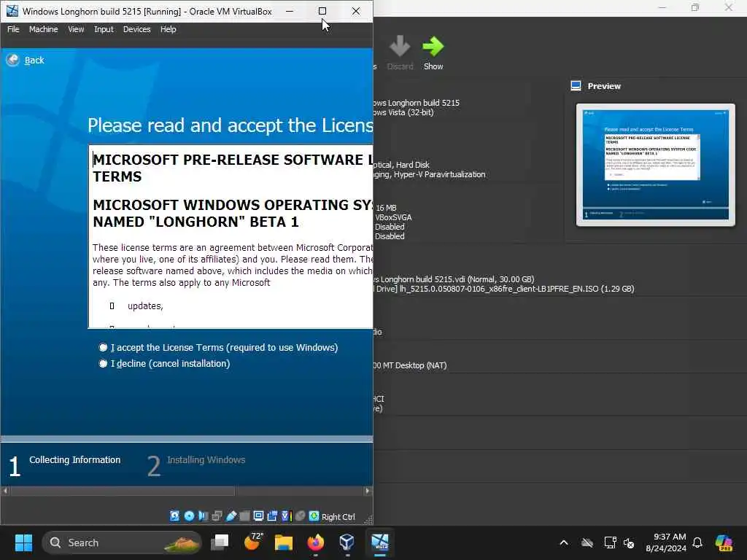Screen dimensions: 747x560
Task: Open the weather widget showing 72°
Action: (x=253, y=542)
